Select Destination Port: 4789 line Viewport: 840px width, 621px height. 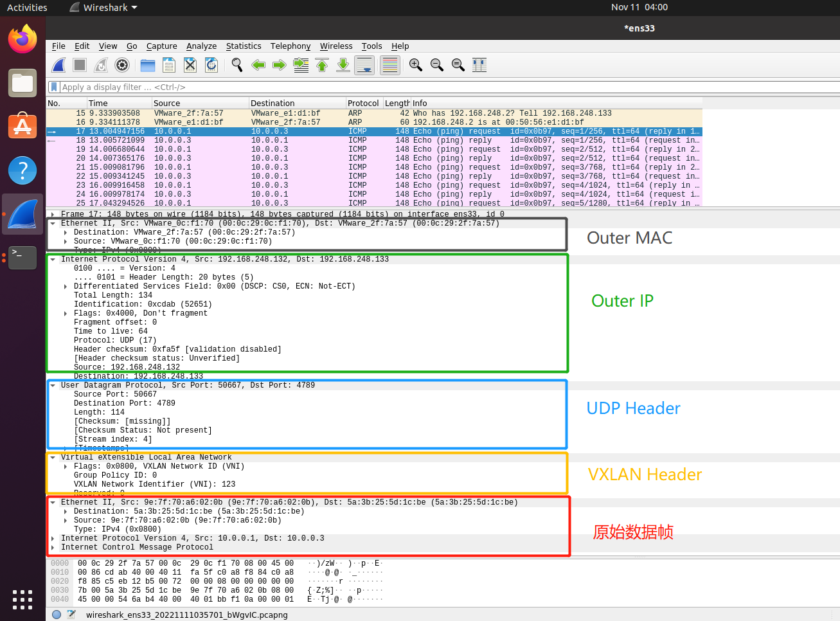(x=124, y=403)
